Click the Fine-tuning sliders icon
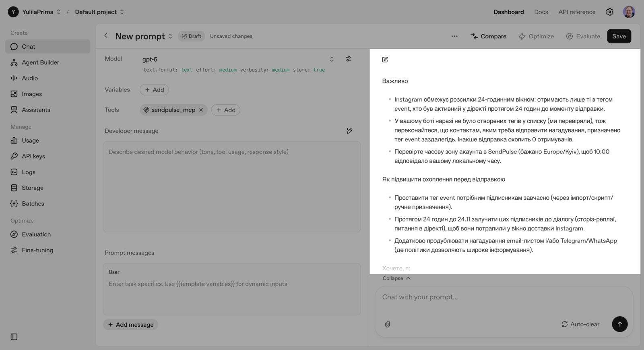644x350 pixels. click(x=14, y=250)
